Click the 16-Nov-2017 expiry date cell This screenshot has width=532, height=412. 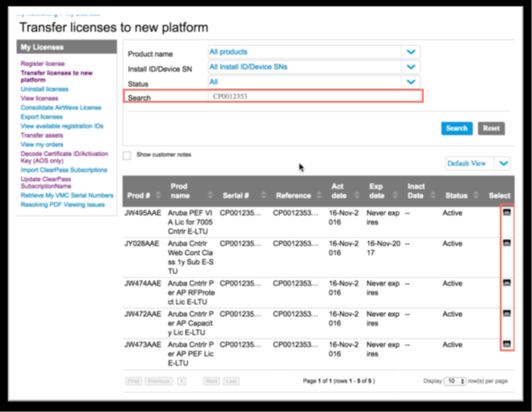tap(383, 248)
